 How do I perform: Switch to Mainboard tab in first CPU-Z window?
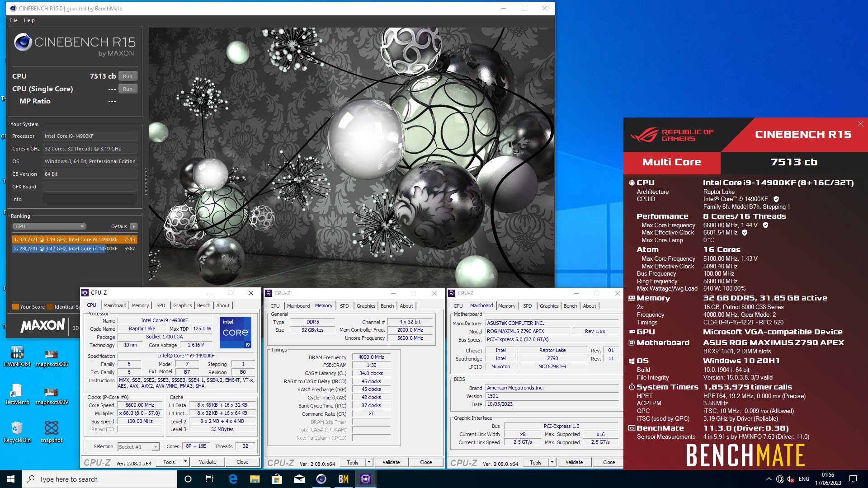point(115,305)
